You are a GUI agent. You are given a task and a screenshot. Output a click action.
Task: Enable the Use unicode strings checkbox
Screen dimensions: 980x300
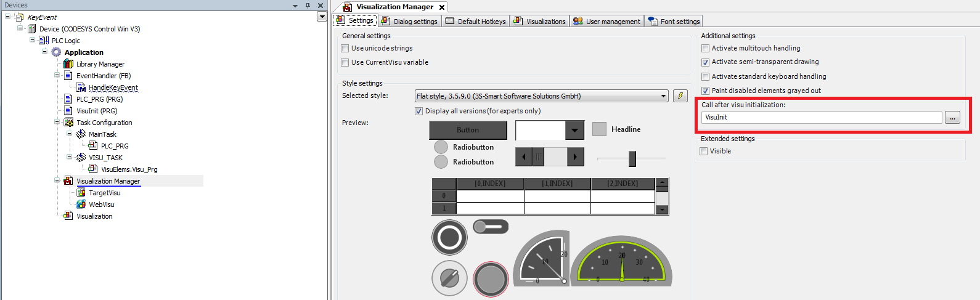345,48
